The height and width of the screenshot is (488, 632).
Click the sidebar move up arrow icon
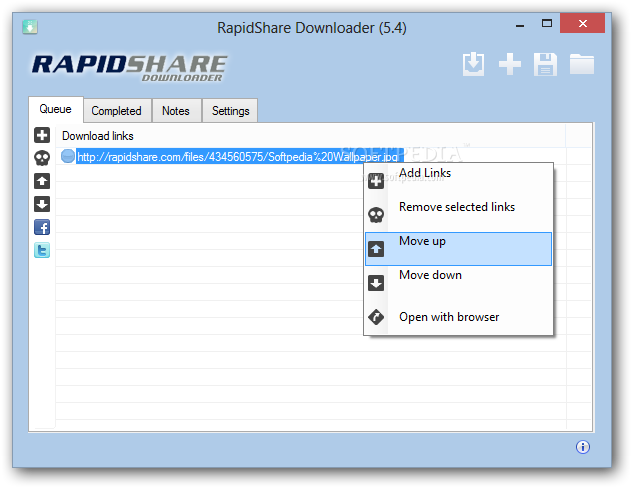pos(42,181)
